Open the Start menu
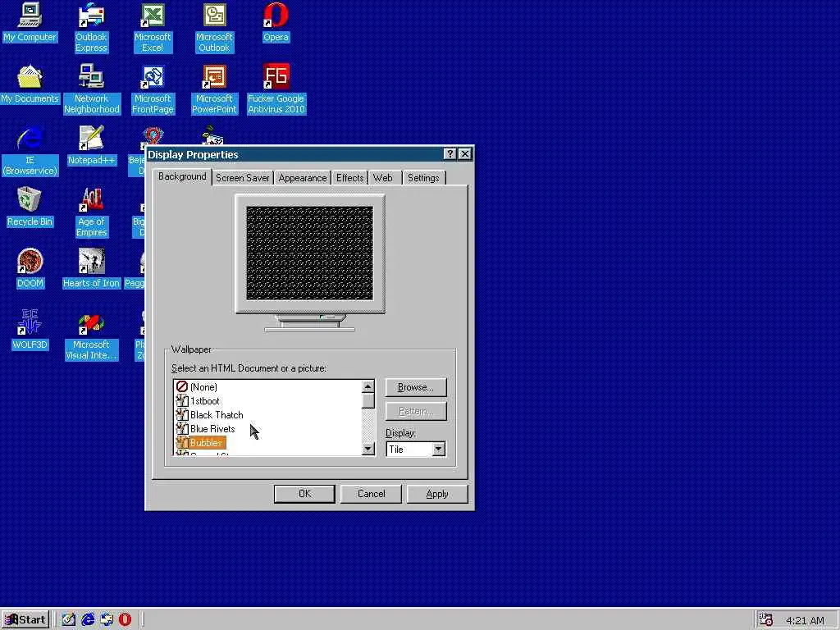Image resolution: width=840 pixels, height=630 pixels. (x=25, y=620)
